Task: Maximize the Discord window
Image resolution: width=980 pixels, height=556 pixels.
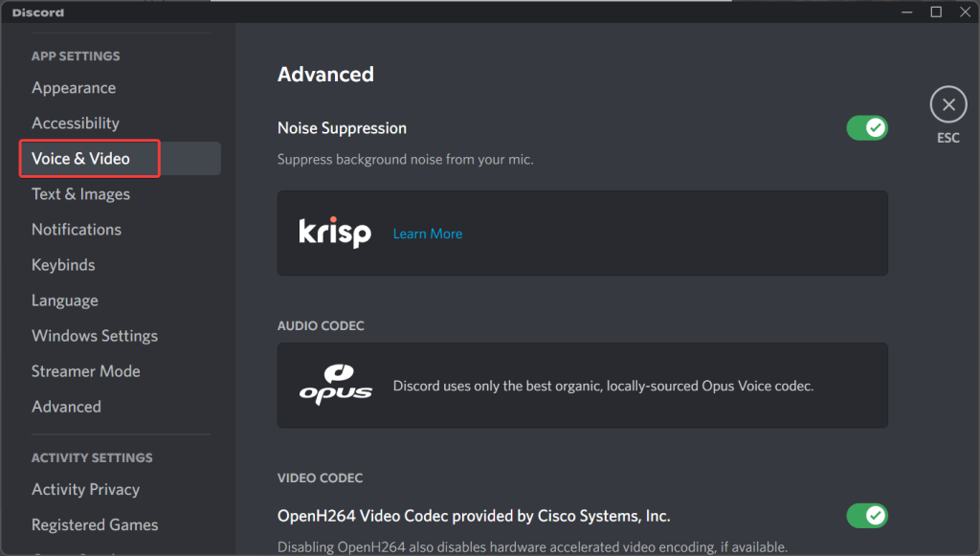Action: [936, 11]
